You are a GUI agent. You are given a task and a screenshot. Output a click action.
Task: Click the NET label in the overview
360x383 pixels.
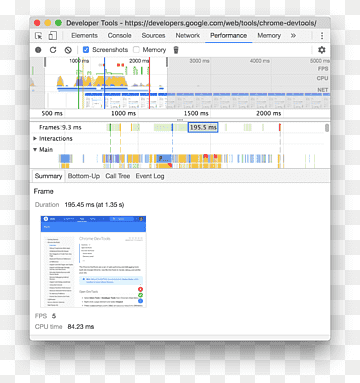[x=323, y=90]
